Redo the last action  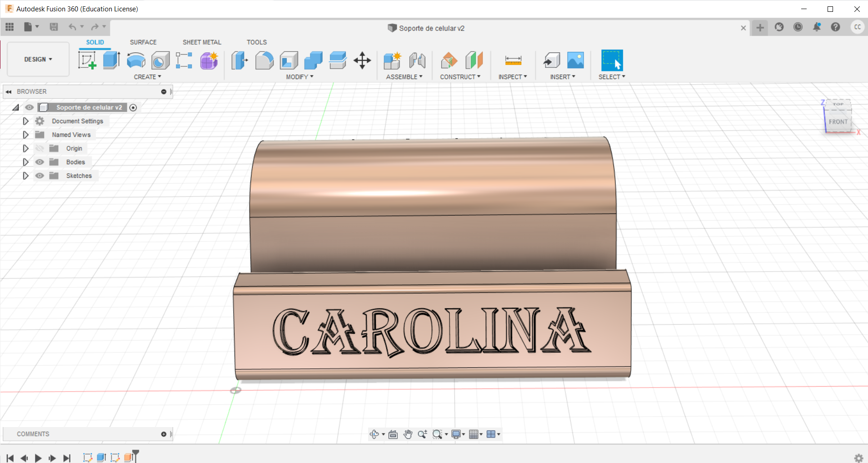coord(95,27)
